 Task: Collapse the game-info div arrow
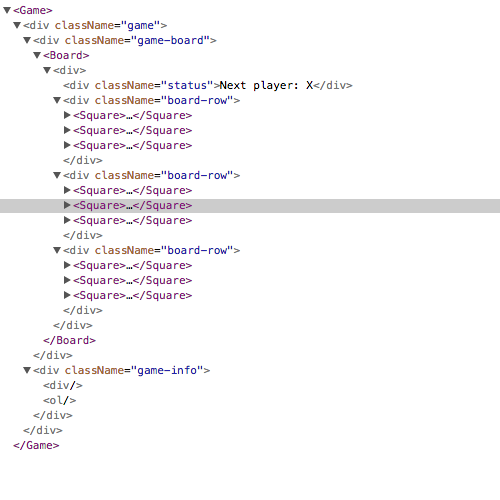click(x=27, y=370)
